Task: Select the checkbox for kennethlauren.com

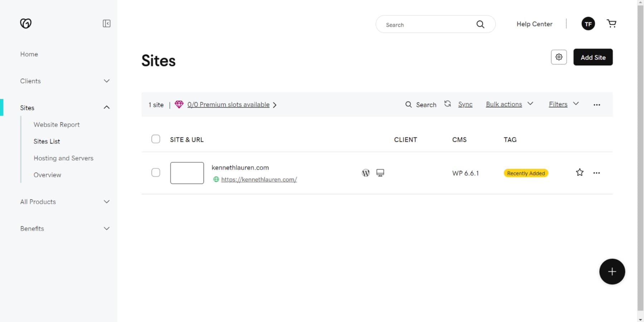Action: tap(156, 172)
